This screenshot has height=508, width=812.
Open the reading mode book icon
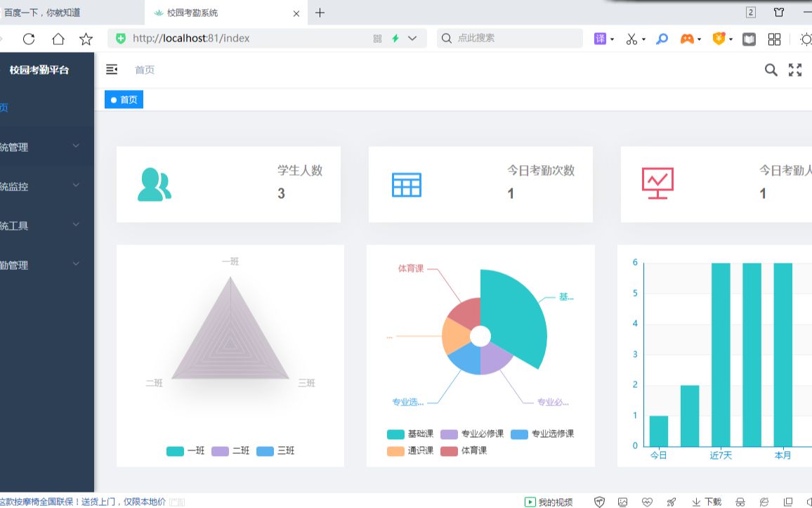pos(749,39)
